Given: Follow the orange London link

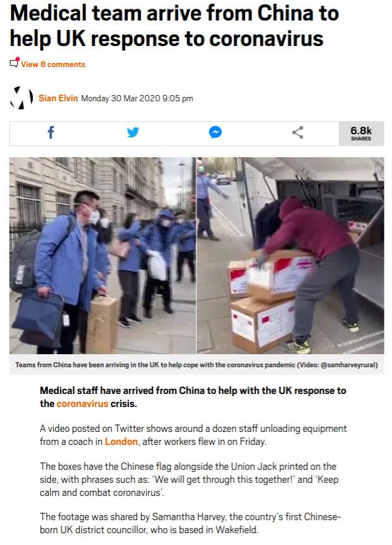Looking at the screenshot, I should tap(121, 442).
